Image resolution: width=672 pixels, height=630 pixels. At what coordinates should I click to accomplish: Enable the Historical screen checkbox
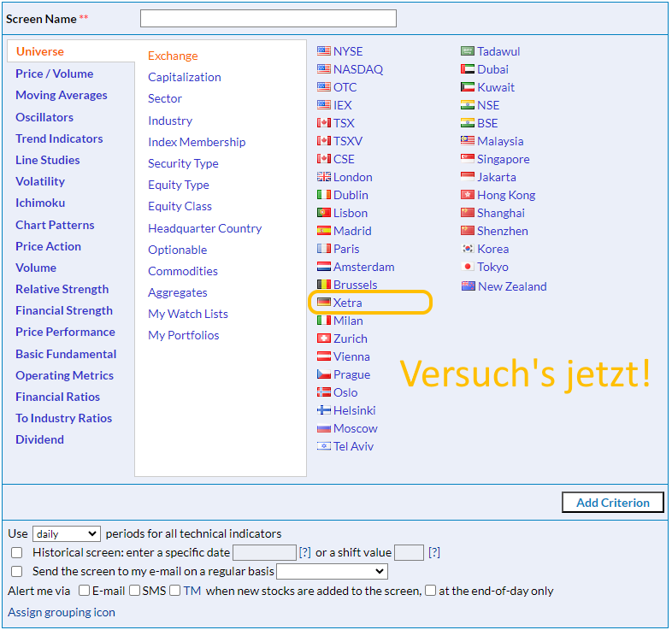17,553
